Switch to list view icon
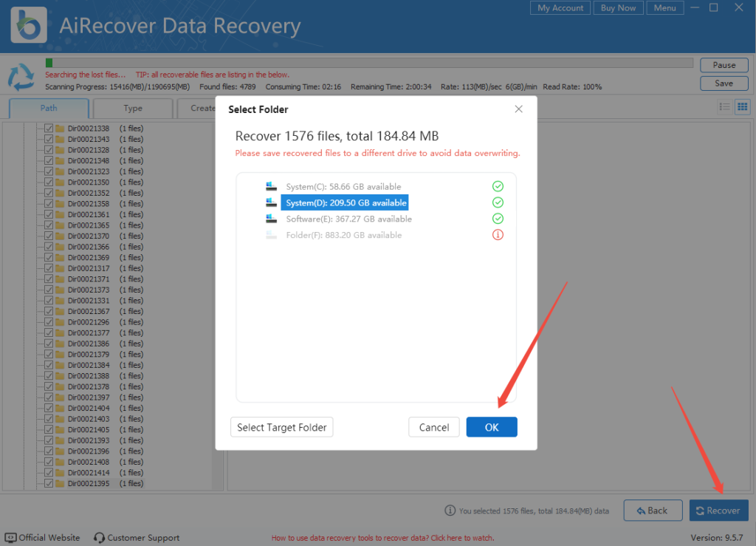 pyautogui.click(x=725, y=107)
